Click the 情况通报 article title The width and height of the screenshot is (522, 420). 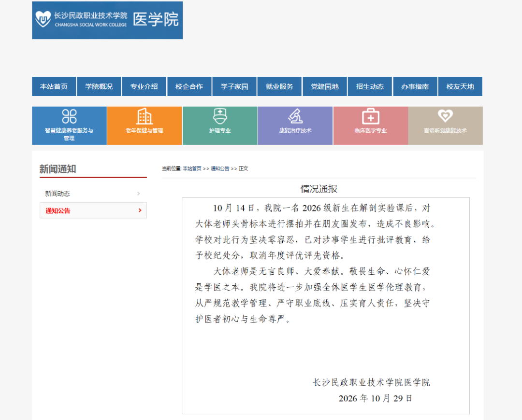tap(319, 189)
